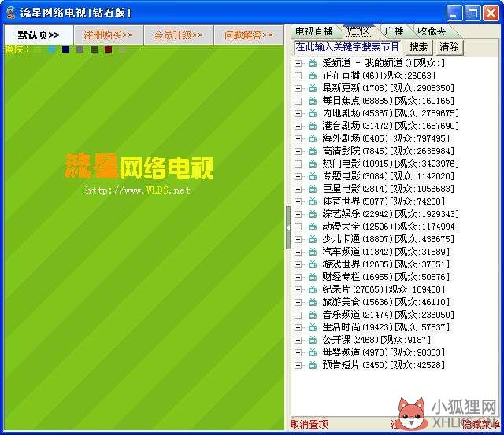Click the TV icon beside 纪录片
504x435 pixels.
313,289
